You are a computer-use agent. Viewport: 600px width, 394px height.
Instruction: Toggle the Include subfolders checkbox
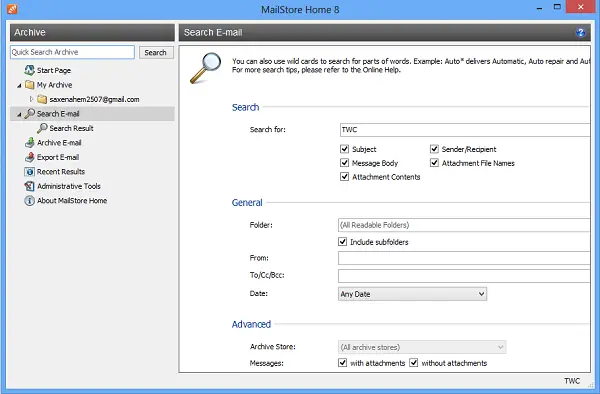pyautogui.click(x=342, y=242)
